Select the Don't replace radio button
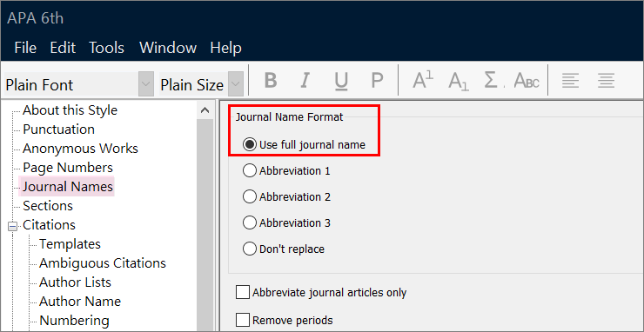Viewport: 644px width, 332px height. click(x=249, y=249)
